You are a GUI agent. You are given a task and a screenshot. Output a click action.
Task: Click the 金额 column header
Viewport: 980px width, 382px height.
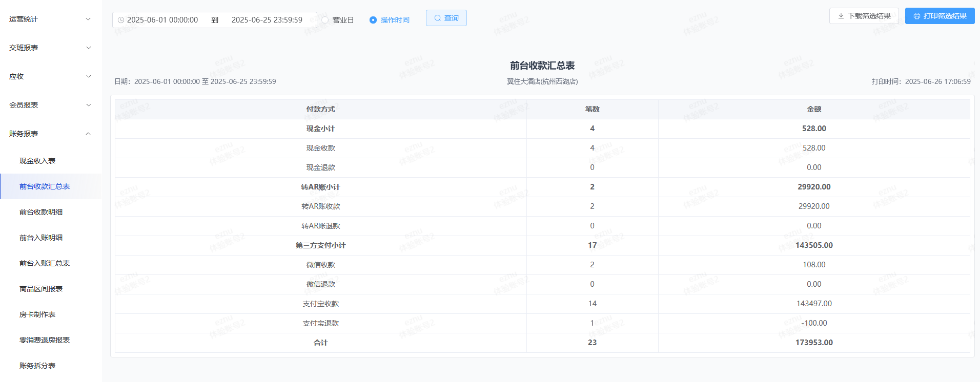(814, 109)
